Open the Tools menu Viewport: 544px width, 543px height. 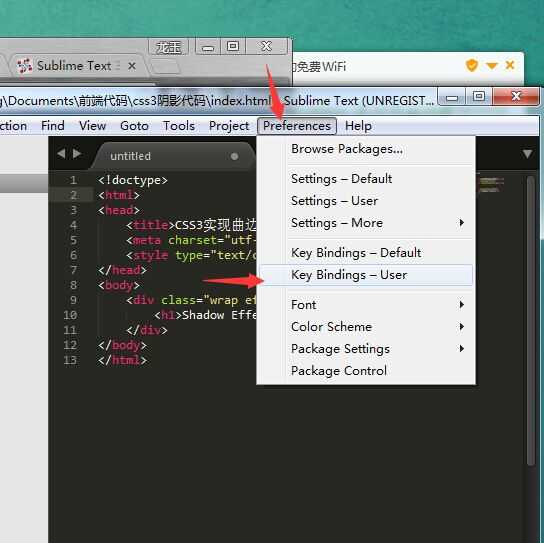(x=179, y=126)
